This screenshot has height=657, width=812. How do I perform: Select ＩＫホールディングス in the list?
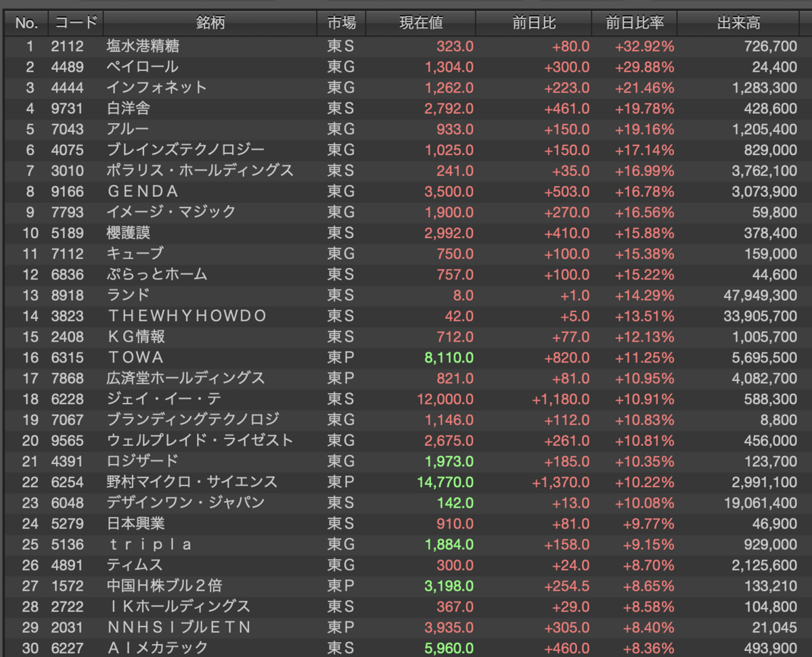click(x=179, y=606)
